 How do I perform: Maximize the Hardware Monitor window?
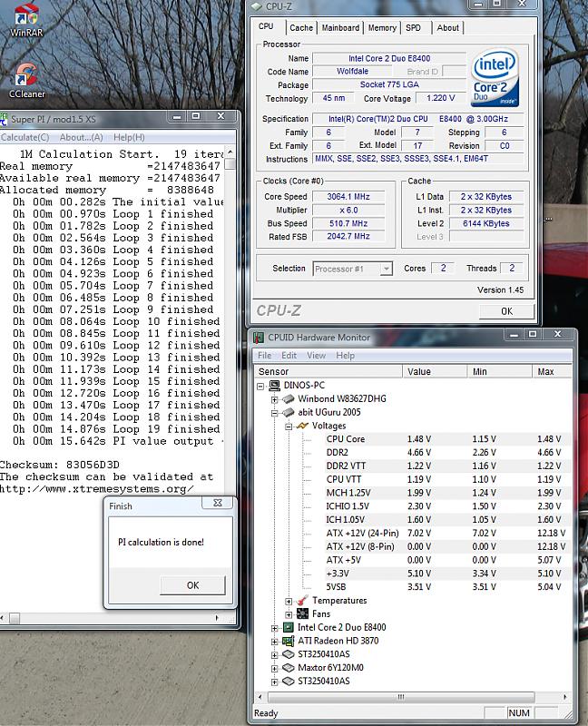pyautogui.click(x=533, y=334)
